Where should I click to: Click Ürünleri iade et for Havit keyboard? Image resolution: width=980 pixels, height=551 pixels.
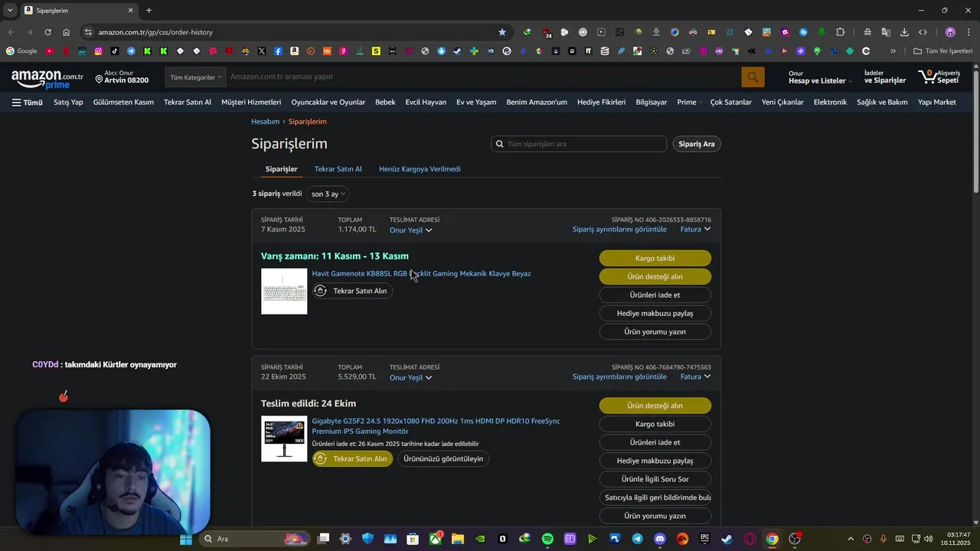(655, 295)
